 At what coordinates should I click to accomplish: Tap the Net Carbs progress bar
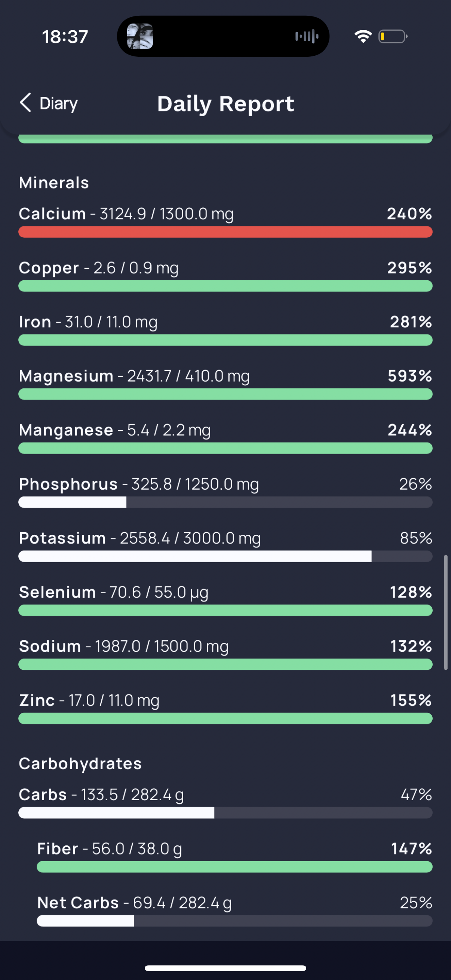[x=234, y=921]
